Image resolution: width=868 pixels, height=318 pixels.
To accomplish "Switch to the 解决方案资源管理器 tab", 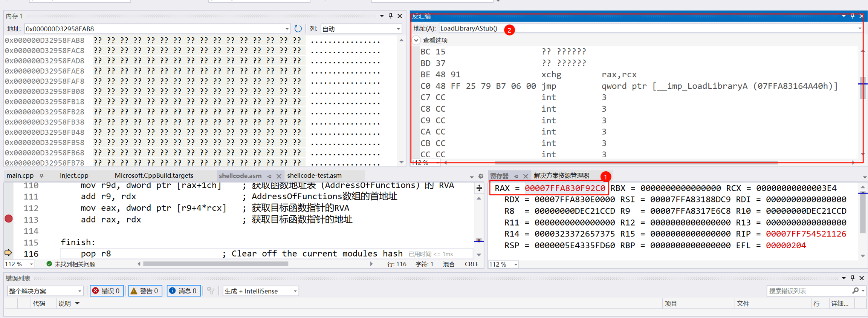I will 561,176.
